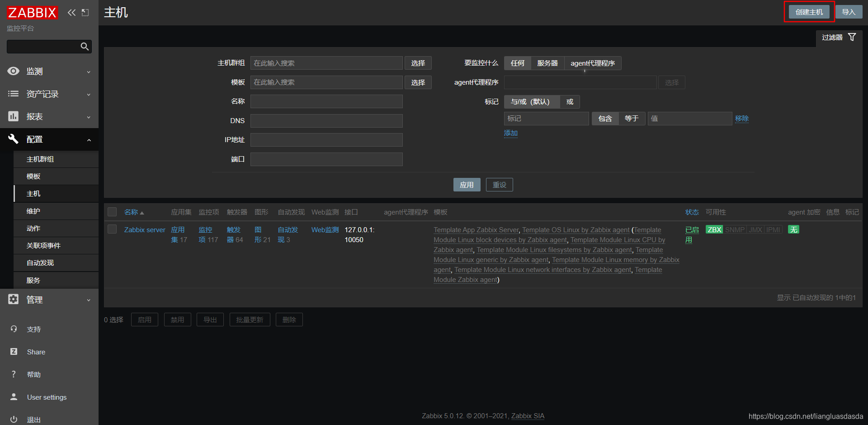This screenshot has height=425, width=868.
Task: Click the SNMP availability badge
Action: 735,230
